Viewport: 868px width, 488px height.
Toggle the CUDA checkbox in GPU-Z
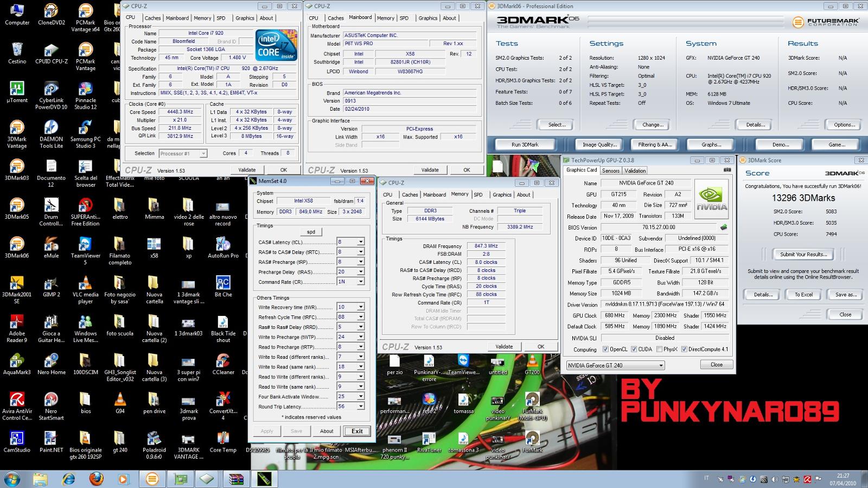(x=633, y=350)
